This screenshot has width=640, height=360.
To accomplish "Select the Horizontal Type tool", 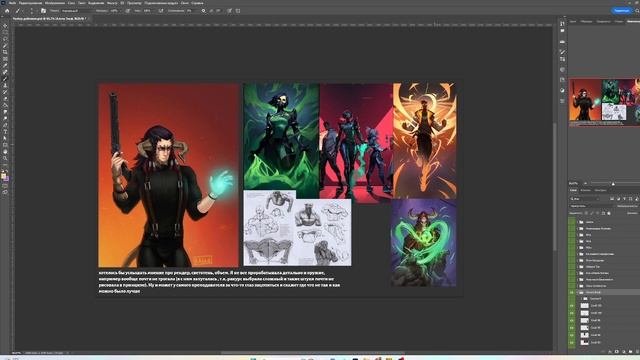I will (5, 131).
